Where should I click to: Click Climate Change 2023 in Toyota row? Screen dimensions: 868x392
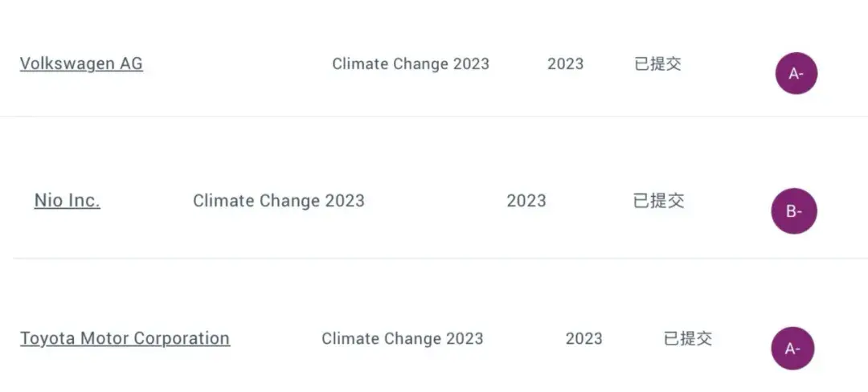click(403, 338)
